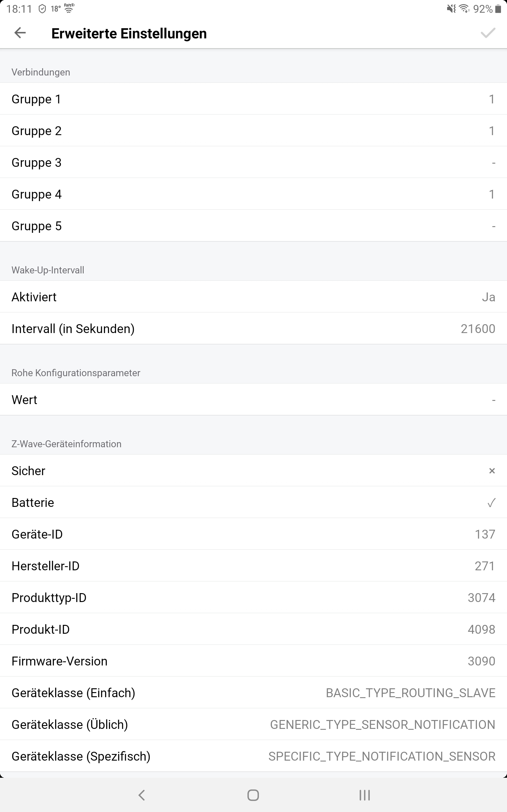Open Gruppe 5 association setting

(x=253, y=226)
